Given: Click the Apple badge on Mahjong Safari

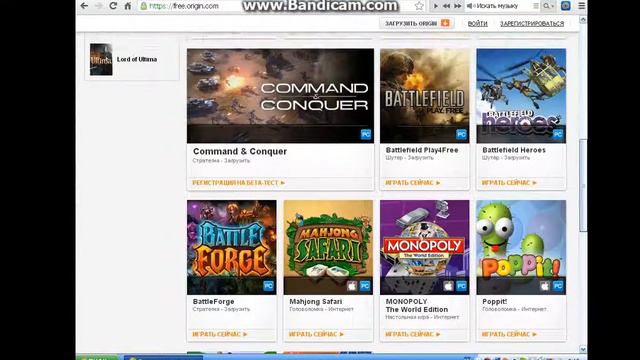Looking at the screenshot, I should tap(352, 286).
